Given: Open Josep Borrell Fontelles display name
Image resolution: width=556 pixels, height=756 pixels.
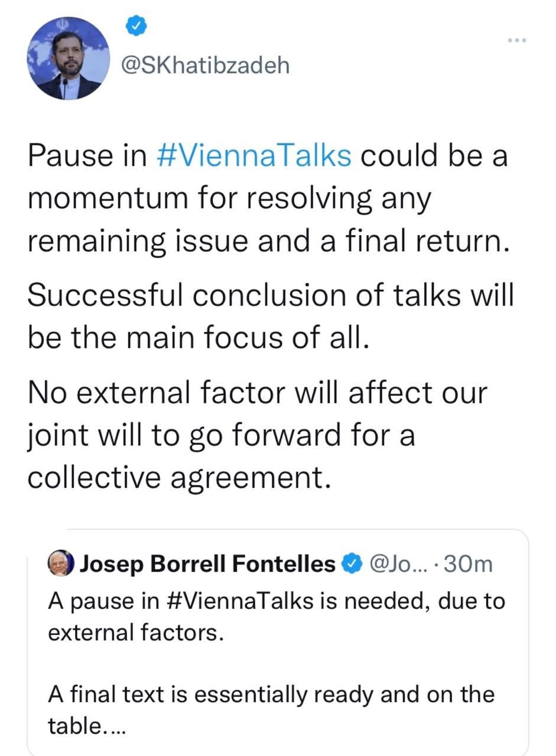Looking at the screenshot, I should [x=207, y=565].
